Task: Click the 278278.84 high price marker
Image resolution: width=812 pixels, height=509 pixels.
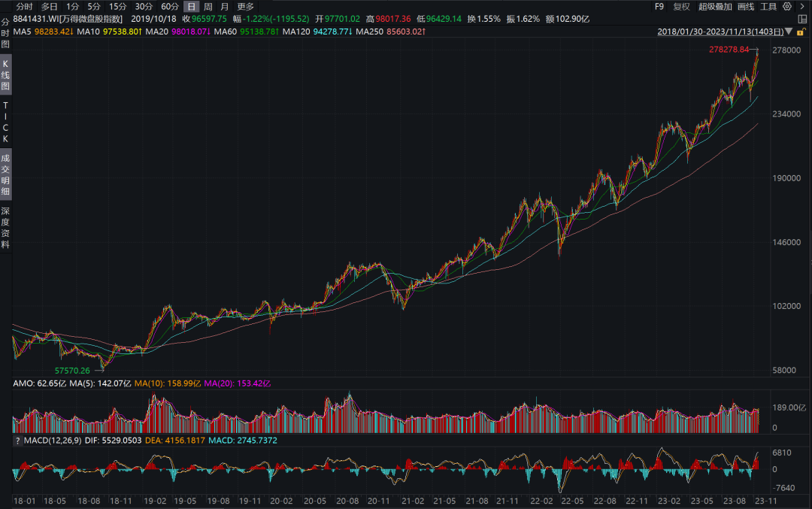Action: click(729, 50)
